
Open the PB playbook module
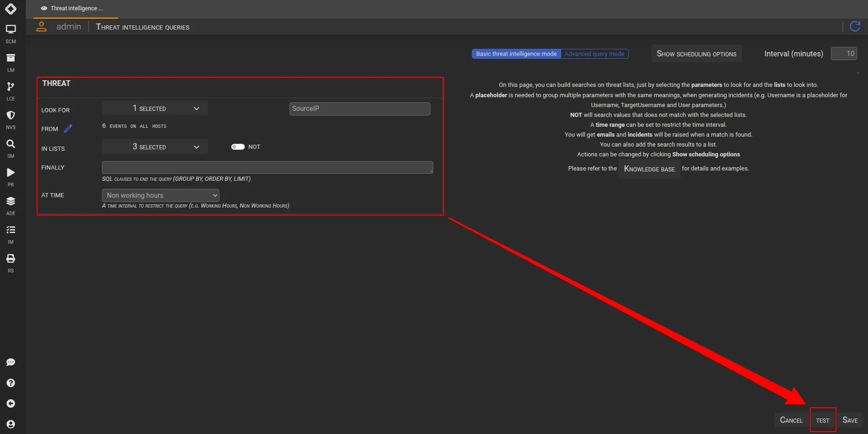tap(10, 173)
